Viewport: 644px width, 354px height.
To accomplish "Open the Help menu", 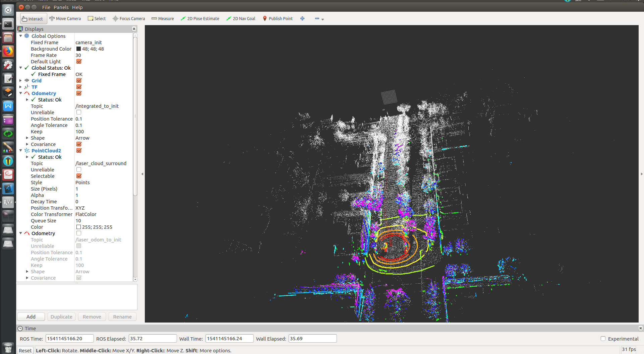I will [x=77, y=7].
